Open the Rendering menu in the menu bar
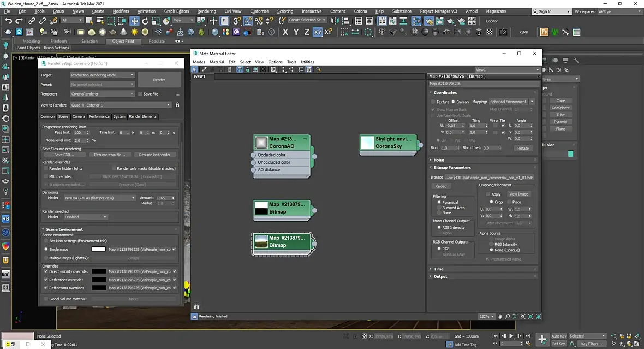Screen dimensions: 644x349 tap(206, 11)
